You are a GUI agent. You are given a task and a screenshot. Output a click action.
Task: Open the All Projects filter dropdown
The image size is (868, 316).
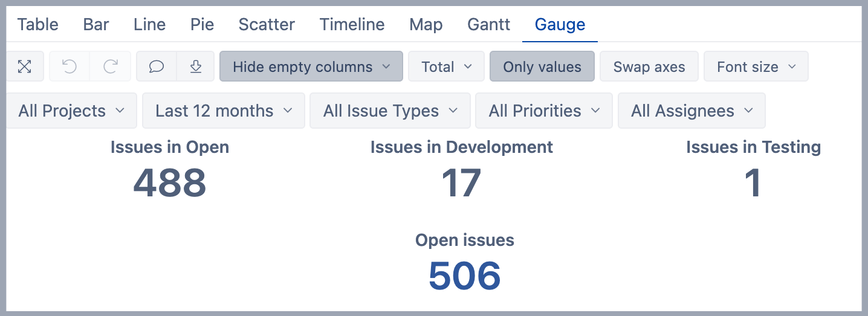click(71, 111)
